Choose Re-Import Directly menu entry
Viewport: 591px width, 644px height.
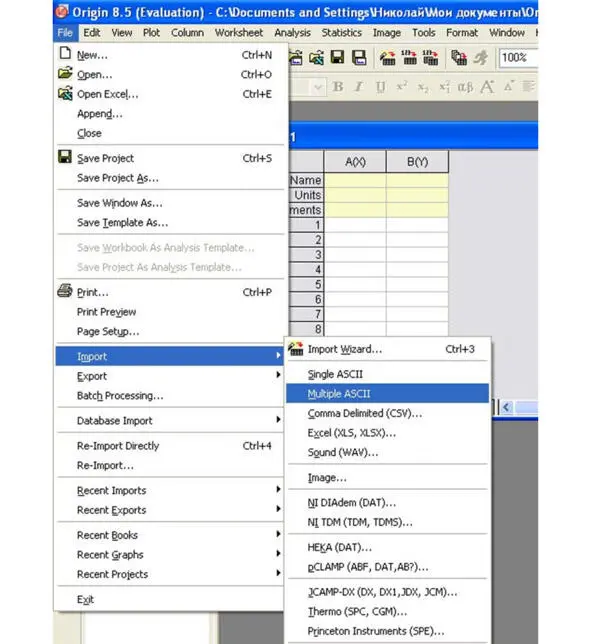(x=170, y=446)
